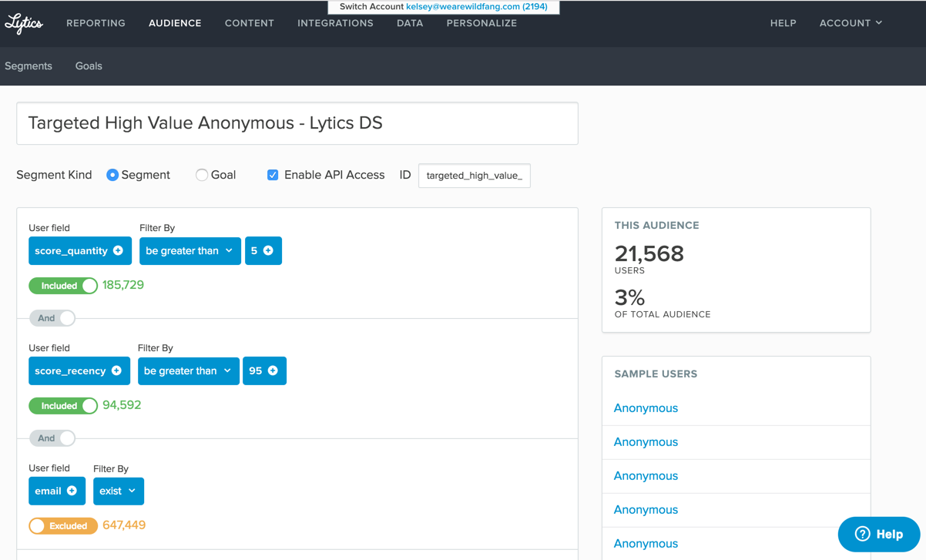Expand the Account menu
926x560 pixels.
coord(851,23)
